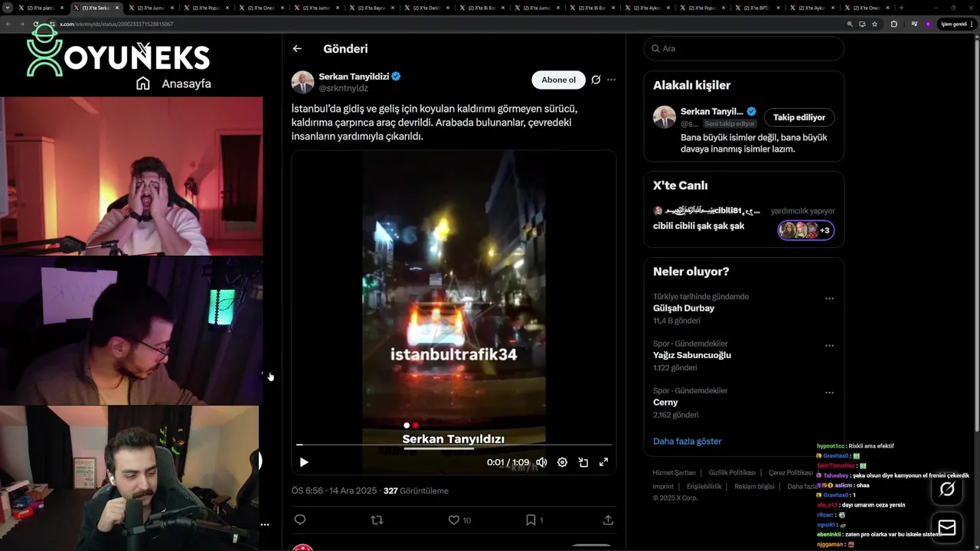Reload the page in browser toolbar

point(34,24)
